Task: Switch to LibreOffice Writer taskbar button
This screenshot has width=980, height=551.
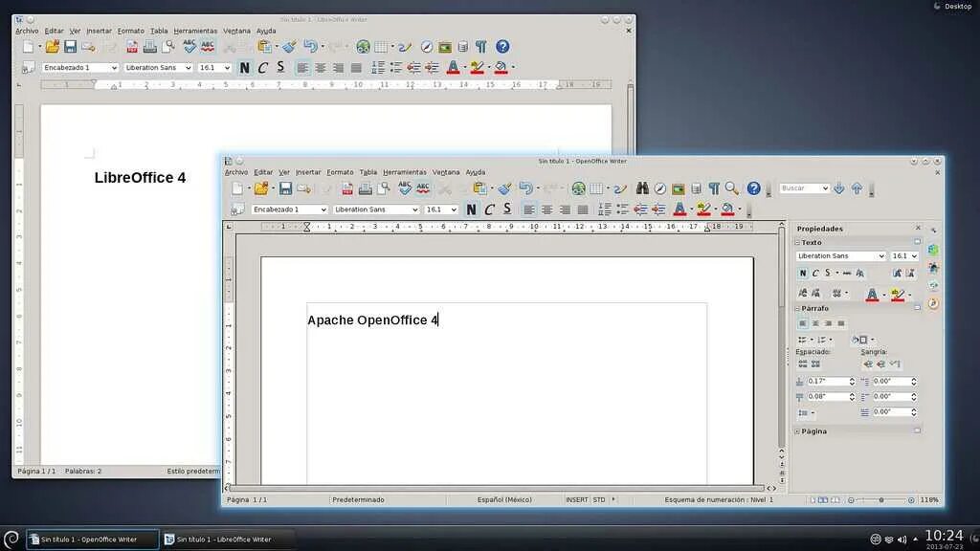Action: tap(228, 540)
